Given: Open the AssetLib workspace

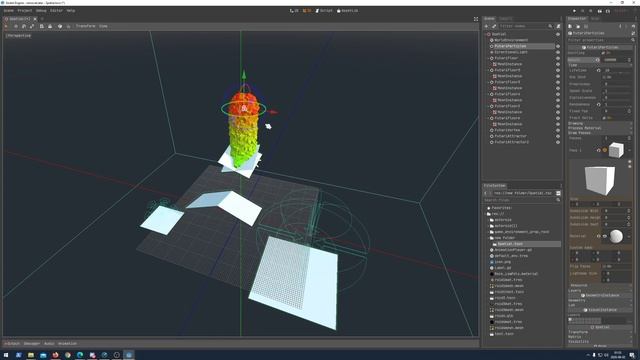Looking at the screenshot, I should (x=347, y=11).
